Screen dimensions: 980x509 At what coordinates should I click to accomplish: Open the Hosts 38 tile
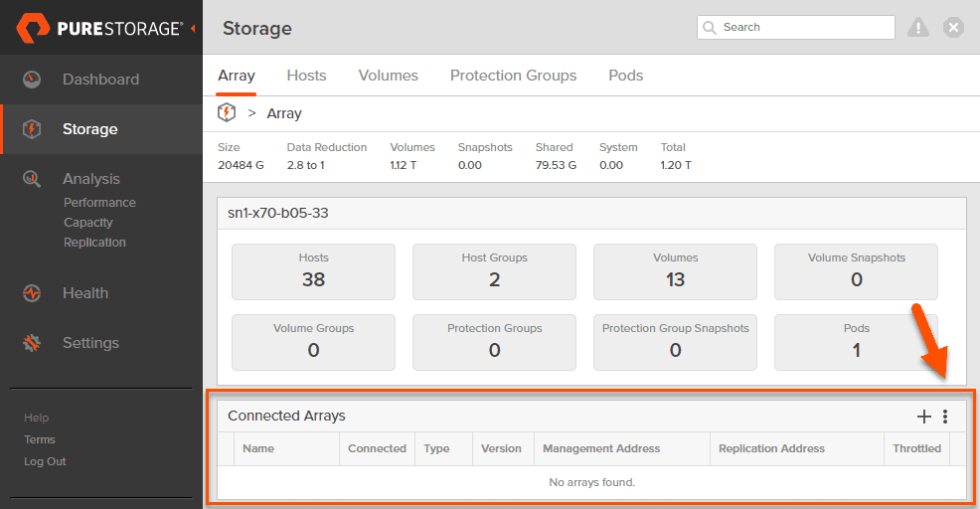(x=313, y=271)
